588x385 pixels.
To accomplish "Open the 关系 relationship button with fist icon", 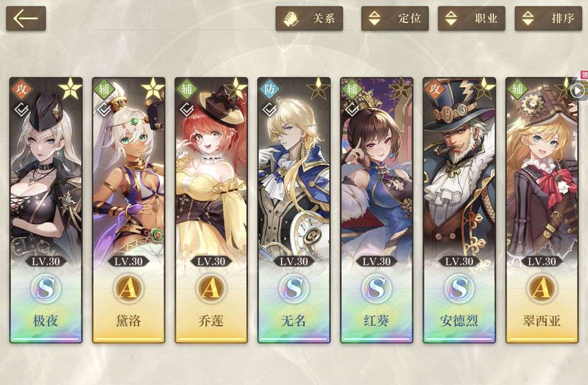I will point(309,18).
